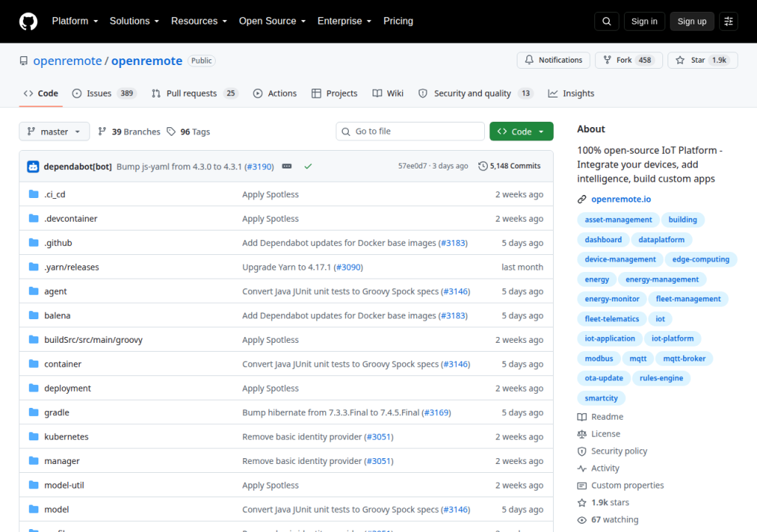757x532 pixels.
Task: Expand the Solutions menu
Action: click(x=135, y=21)
